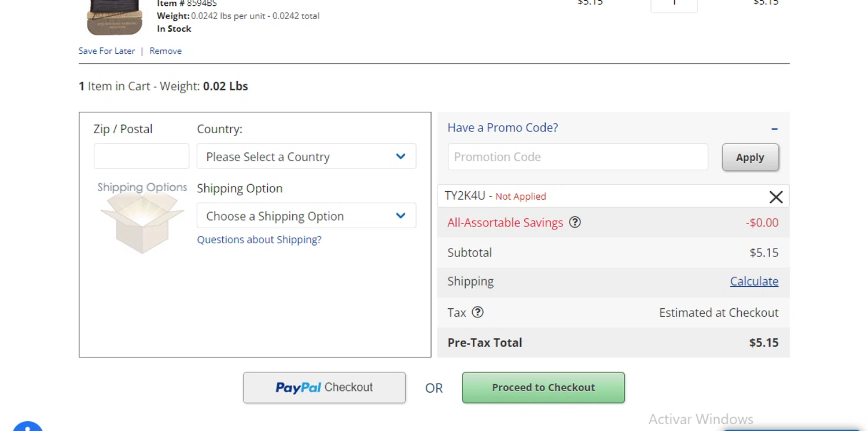Open the Shipping Option dropdown

pos(306,216)
